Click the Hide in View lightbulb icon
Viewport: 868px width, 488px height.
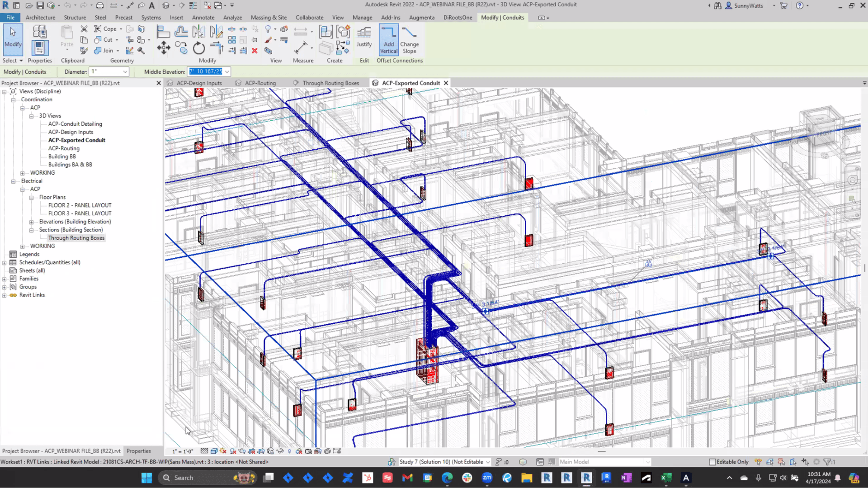(x=268, y=29)
